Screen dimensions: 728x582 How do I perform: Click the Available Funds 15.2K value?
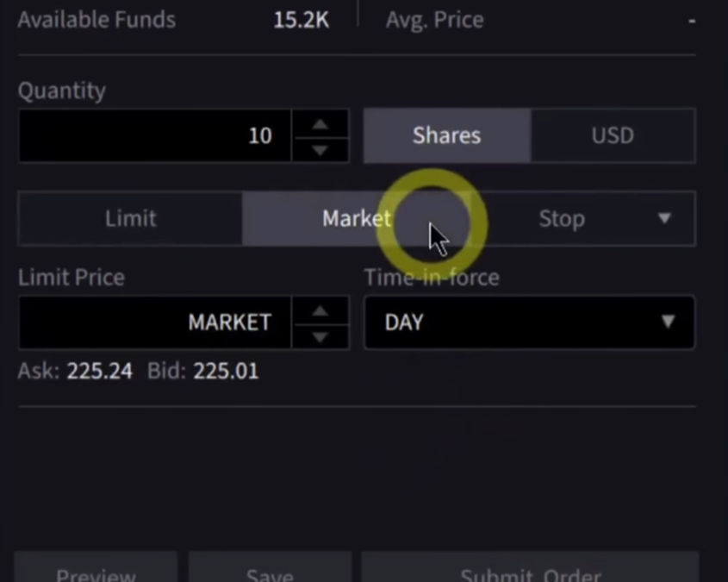click(x=301, y=19)
